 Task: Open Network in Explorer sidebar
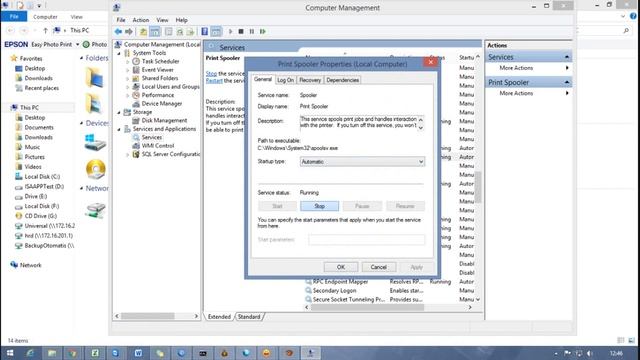pos(30,265)
